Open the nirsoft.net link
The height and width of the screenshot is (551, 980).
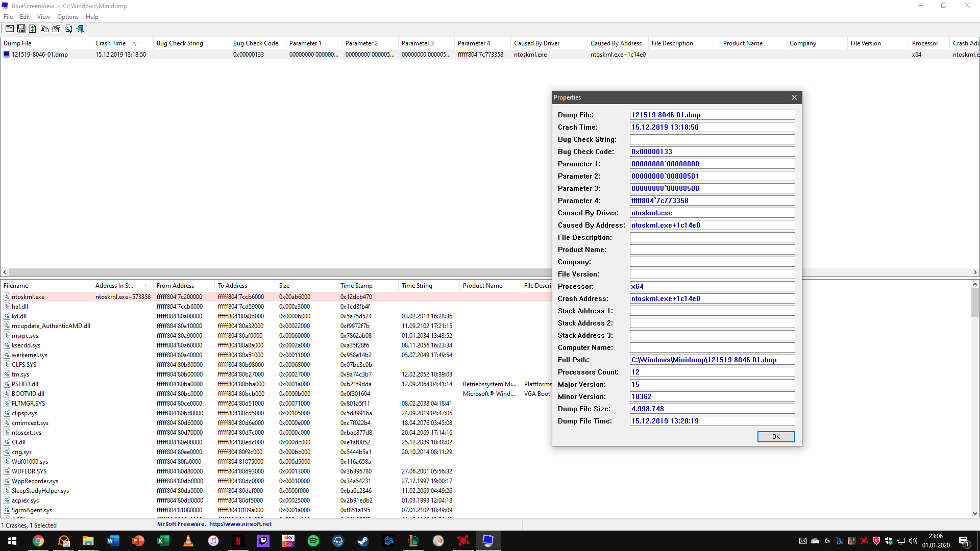240,524
